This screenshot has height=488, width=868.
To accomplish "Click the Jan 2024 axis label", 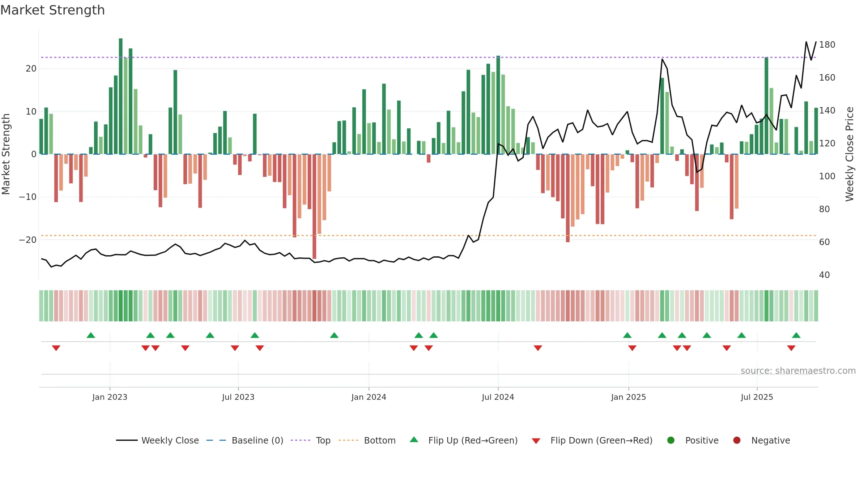I will click(369, 397).
